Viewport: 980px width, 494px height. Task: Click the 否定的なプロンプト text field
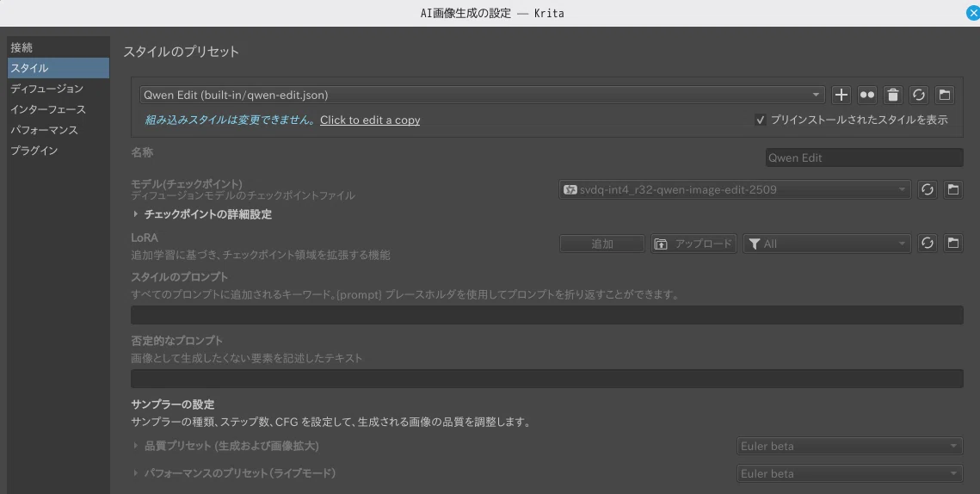pyautogui.click(x=547, y=379)
